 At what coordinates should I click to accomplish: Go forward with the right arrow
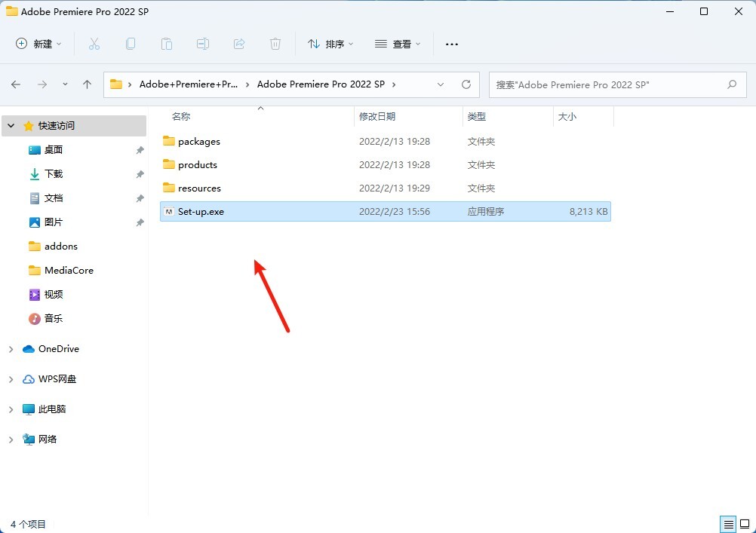42,84
